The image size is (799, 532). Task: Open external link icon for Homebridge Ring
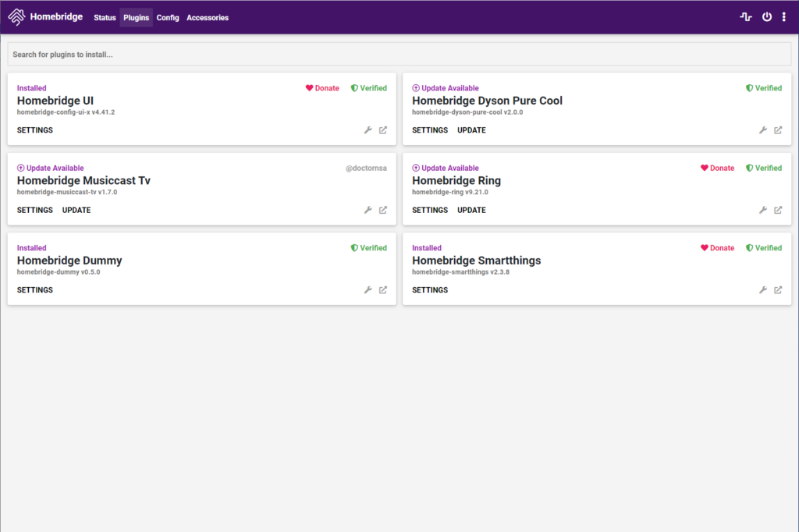tap(778, 210)
